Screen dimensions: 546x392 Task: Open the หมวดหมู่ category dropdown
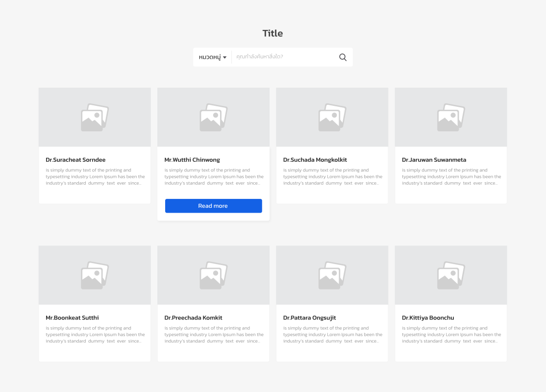click(212, 57)
